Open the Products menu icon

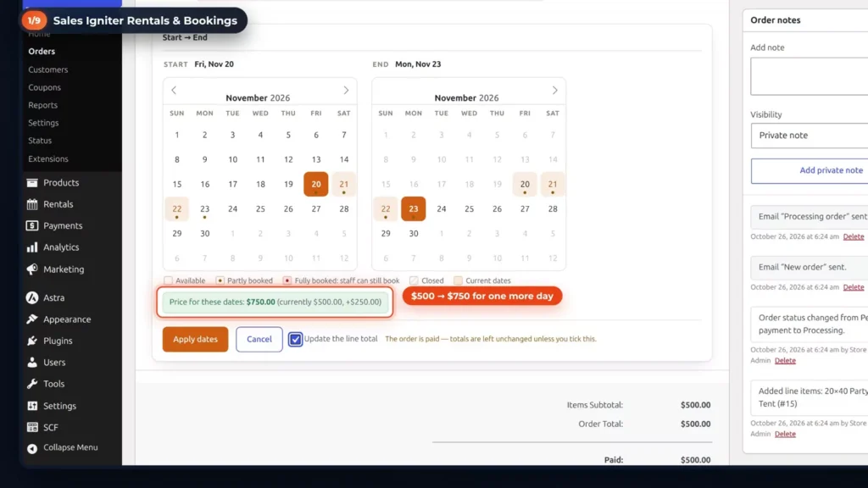[32, 183]
